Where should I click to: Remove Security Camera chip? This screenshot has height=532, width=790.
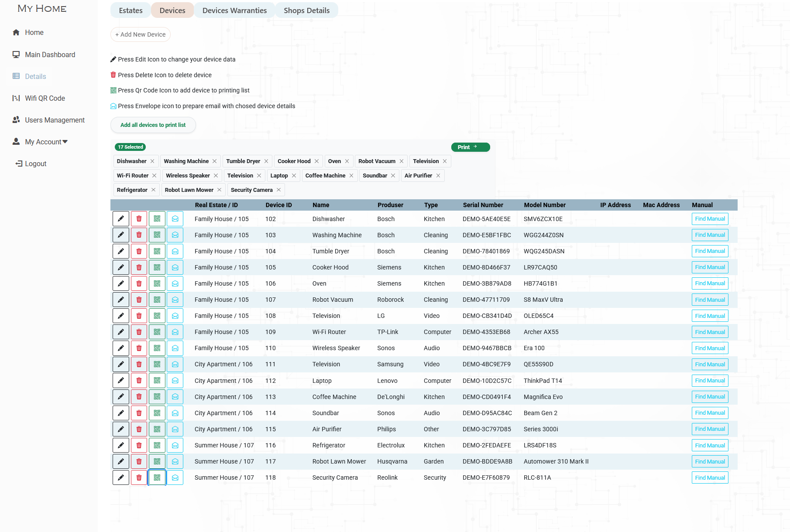pyautogui.click(x=278, y=190)
